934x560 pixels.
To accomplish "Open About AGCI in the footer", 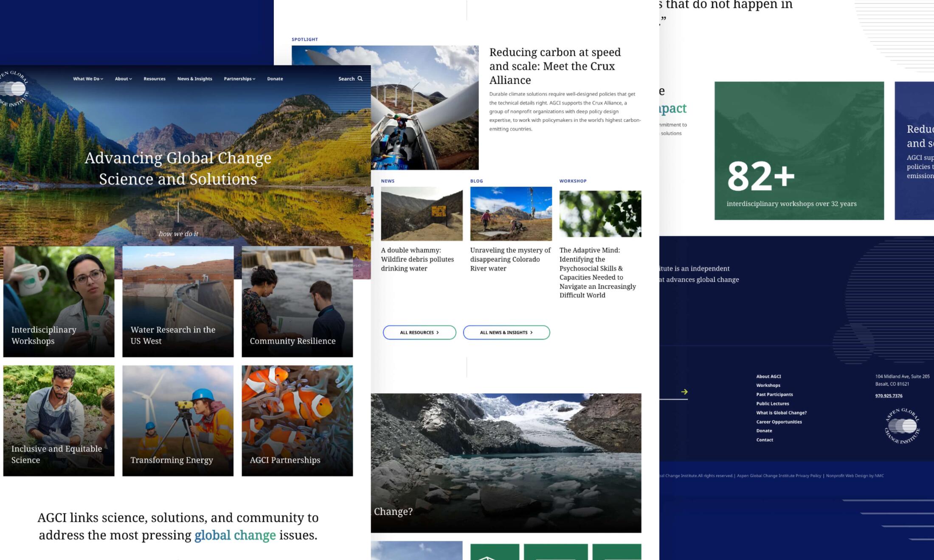I will click(768, 376).
